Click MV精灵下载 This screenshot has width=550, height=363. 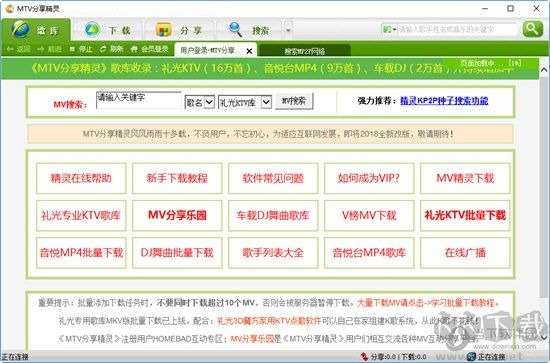point(465,178)
